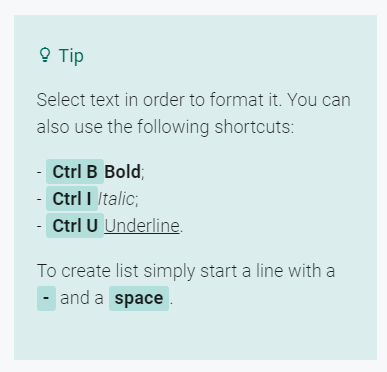Click the Tip heading text

click(71, 56)
